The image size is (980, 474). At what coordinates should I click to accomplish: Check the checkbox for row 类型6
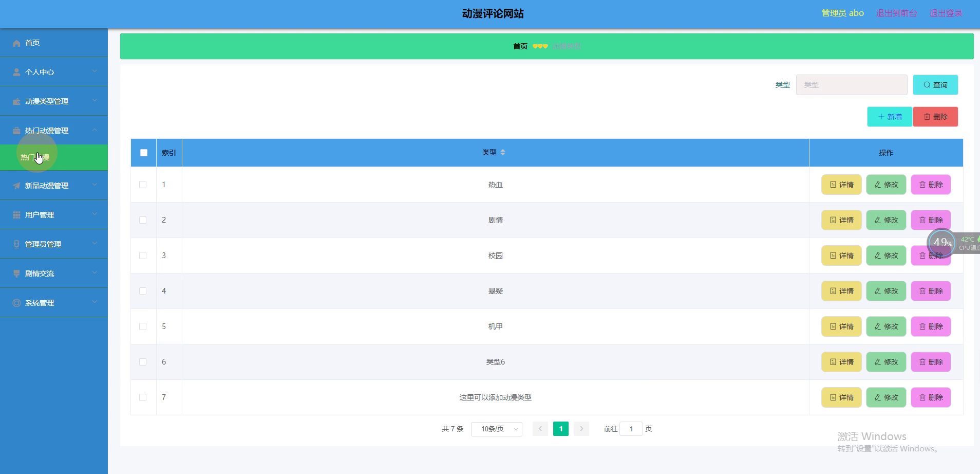tap(143, 362)
